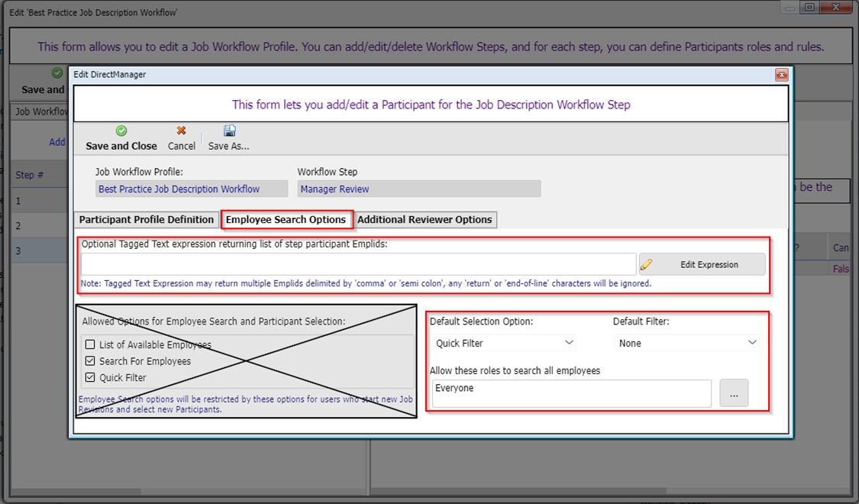Screen dimensions: 859x504
Task: Open the Default Selection Option dropdown
Action: pyautogui.click(x=504, y=344)
